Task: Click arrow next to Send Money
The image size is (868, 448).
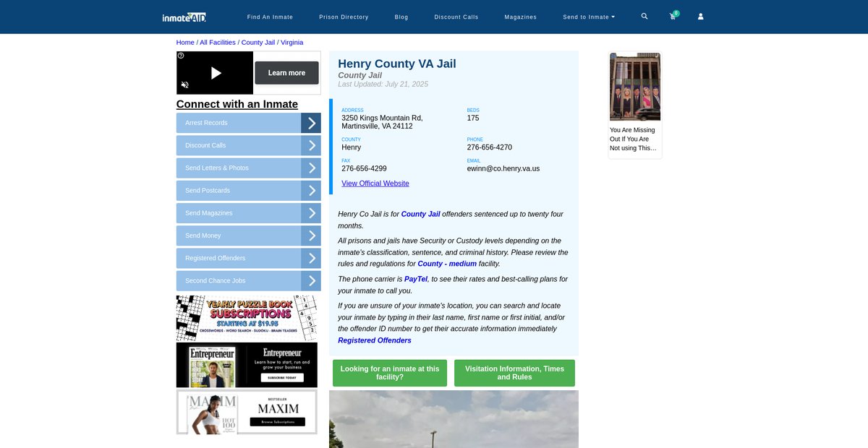Action: coord(311,236)
